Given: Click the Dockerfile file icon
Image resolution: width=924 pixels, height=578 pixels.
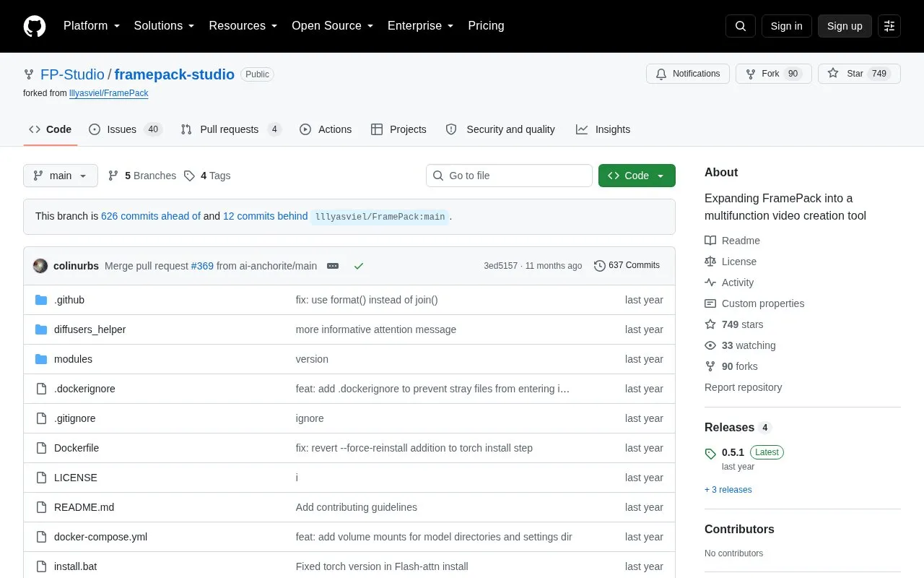Looking at the screenshot, I should coord(41,448).
